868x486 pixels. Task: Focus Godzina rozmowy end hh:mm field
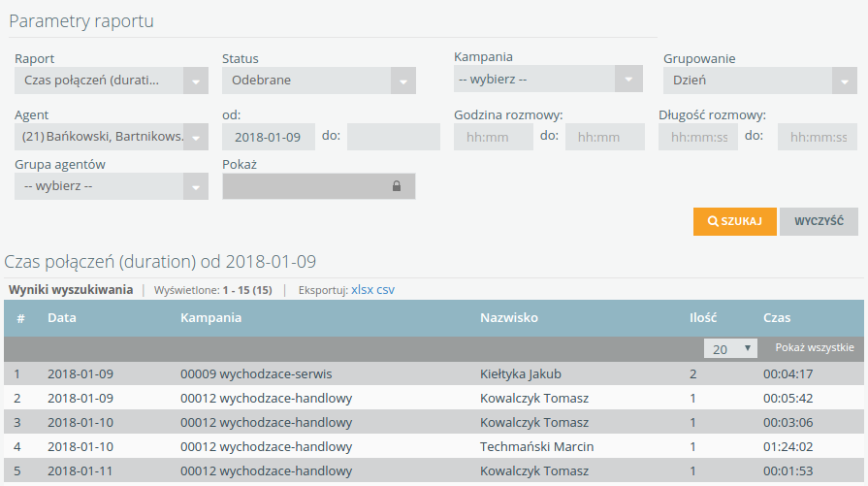tap(605, 138)
